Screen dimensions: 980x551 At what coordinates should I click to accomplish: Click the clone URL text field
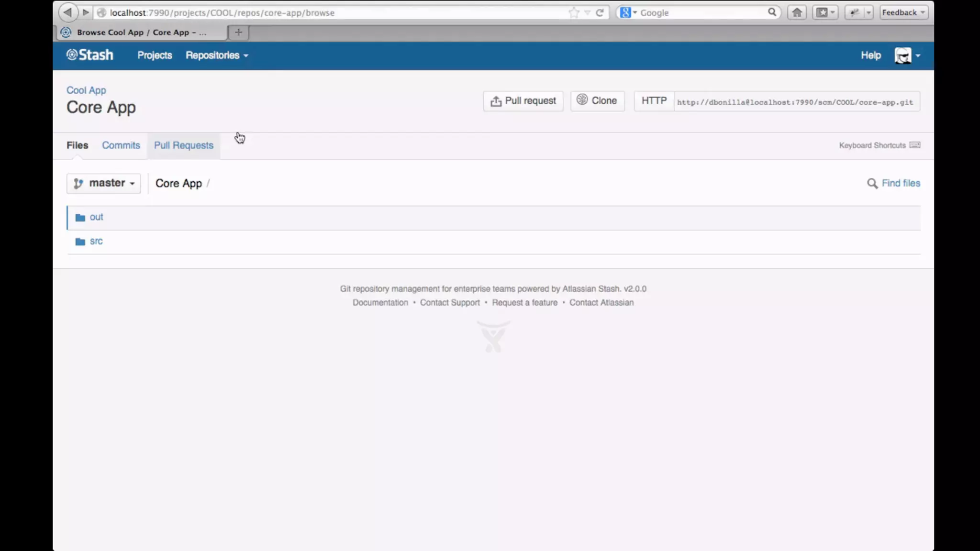click(795, 102)
